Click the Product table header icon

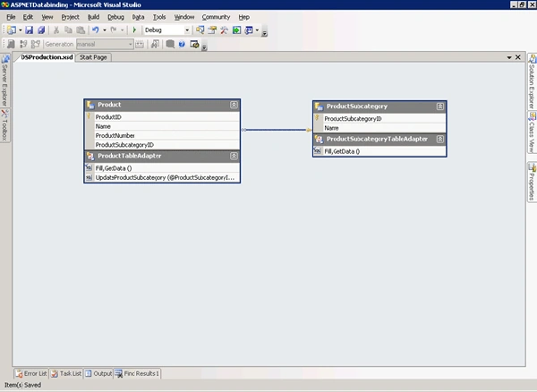click(90, 105)
